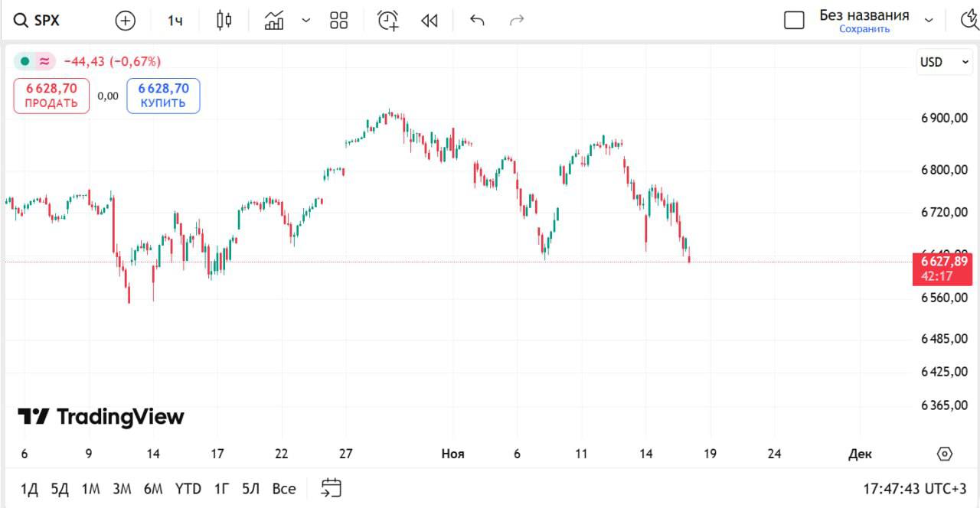Toggle the green market status indicator
The width and height of the screenshot is (980, 508).
[25, 61]
